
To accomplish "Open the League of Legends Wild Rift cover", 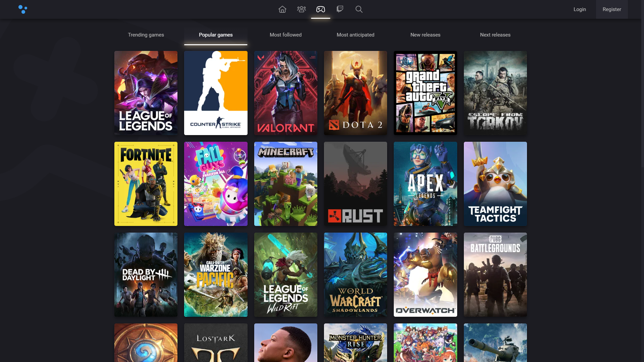I will 286,275.
